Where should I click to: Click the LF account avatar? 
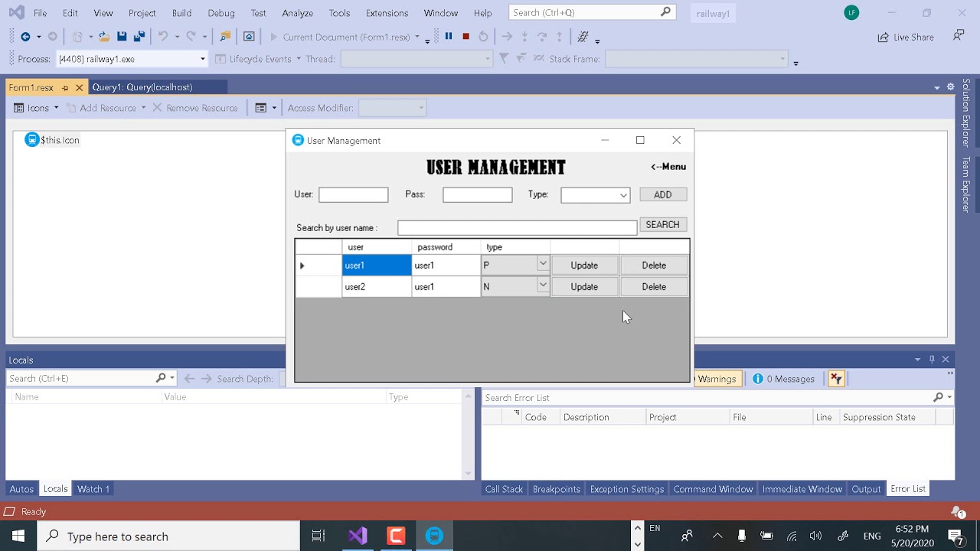click(x=851, y=13)
